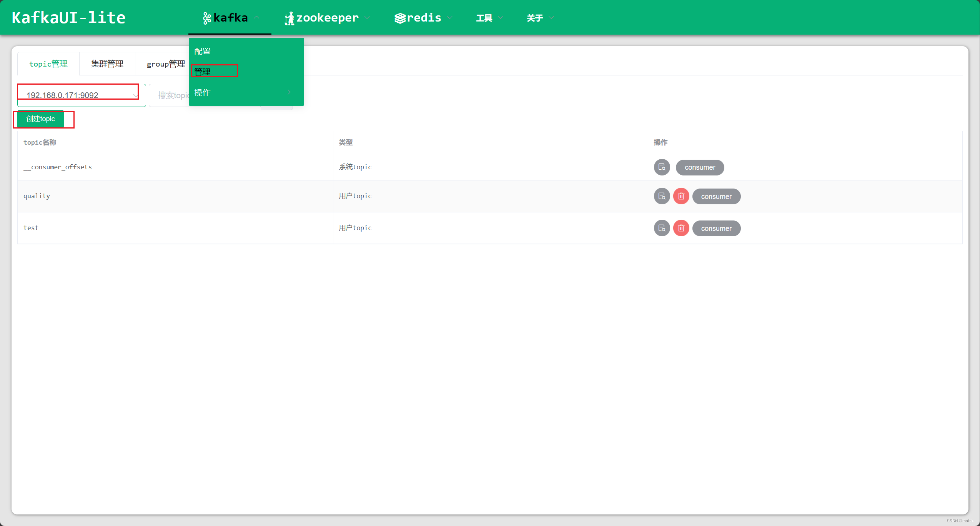Click 用户topic cell in quality row
Image resolution: width=980 pixels, height=526 pixels.
355,196
